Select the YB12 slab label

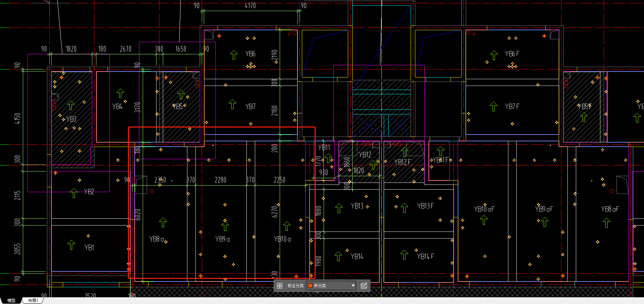point(365,155)
